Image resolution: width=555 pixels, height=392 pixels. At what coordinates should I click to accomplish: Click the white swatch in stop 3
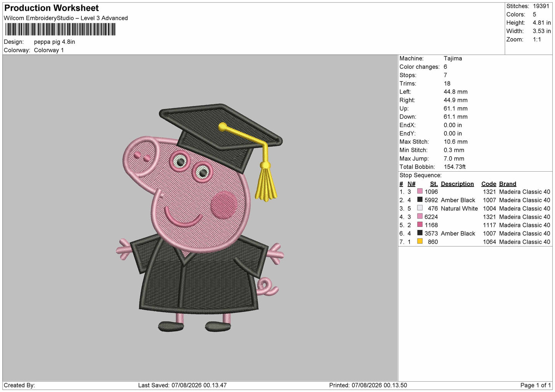tap(420, 208)
